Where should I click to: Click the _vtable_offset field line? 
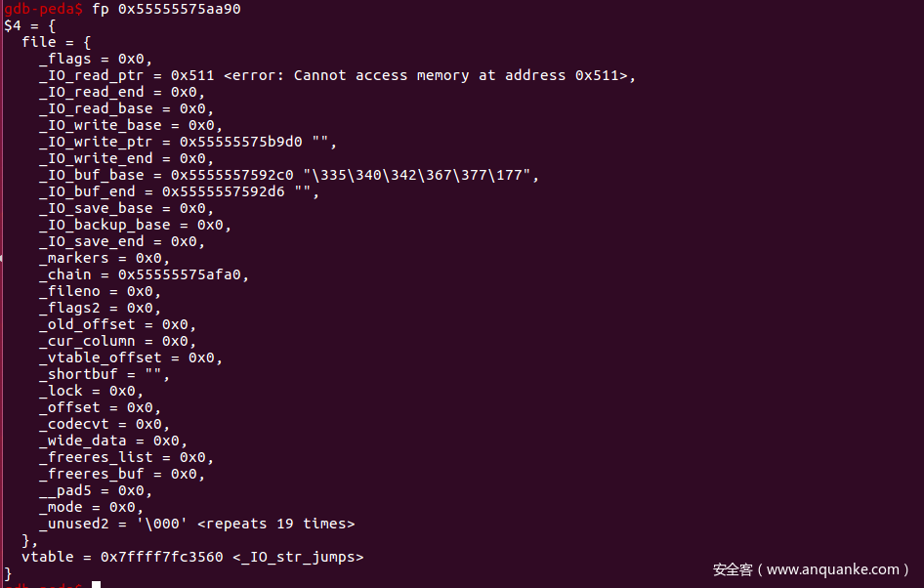(x=130, y=357)
